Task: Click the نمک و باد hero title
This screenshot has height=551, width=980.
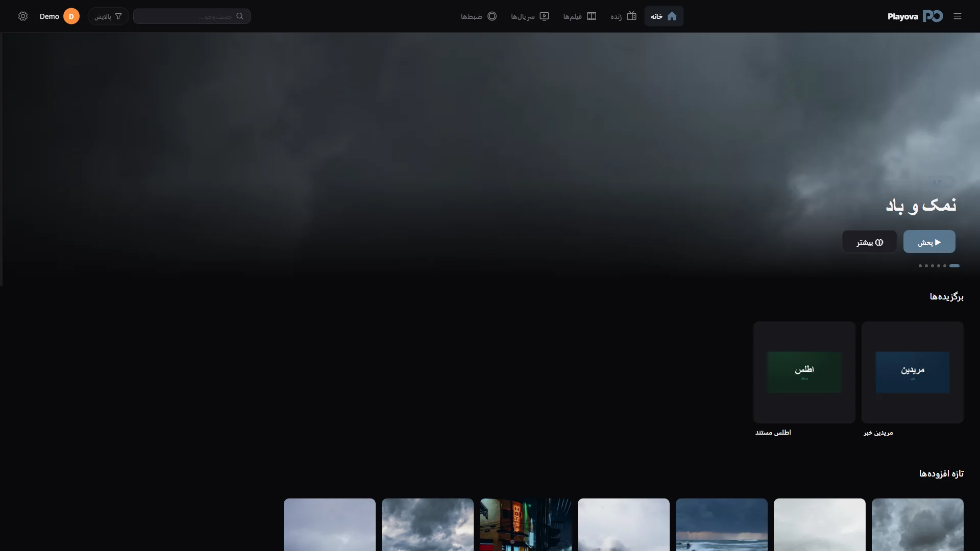Action: [x=921, y=205]
